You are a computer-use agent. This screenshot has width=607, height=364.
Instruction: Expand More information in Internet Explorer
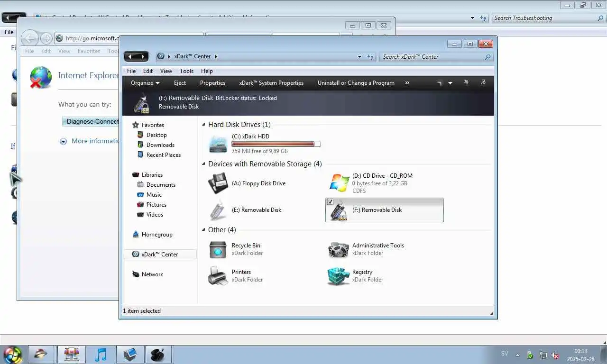coord(63,141)
